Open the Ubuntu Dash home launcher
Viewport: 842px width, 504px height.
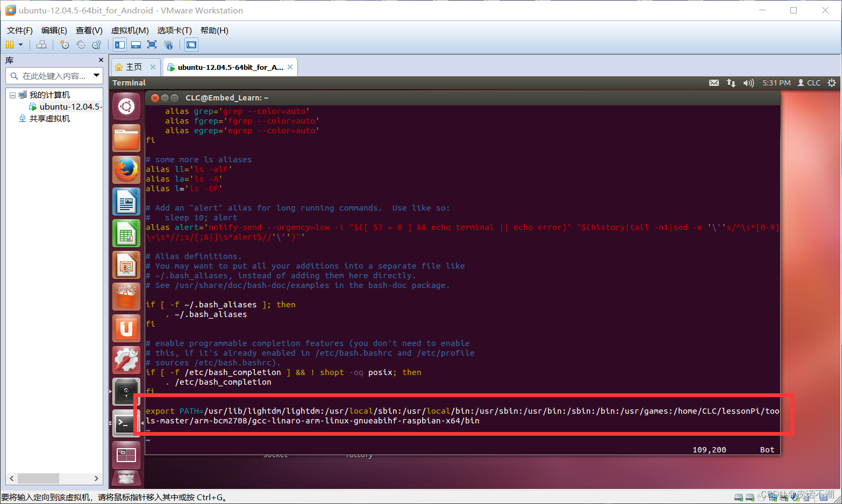click(x=126, y=106)
